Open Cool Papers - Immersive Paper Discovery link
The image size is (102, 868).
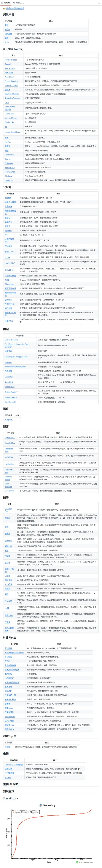pos(17,345)
